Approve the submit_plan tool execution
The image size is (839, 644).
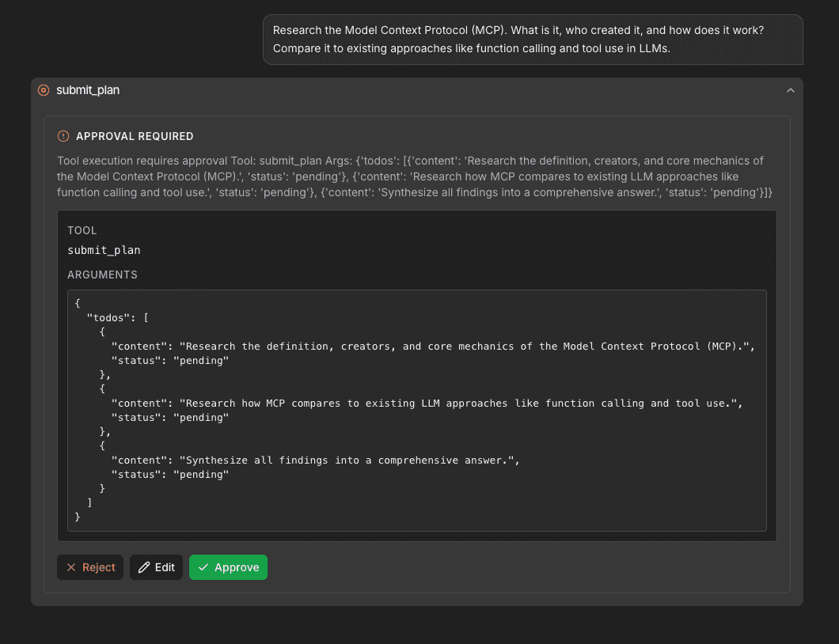point(228,567)
